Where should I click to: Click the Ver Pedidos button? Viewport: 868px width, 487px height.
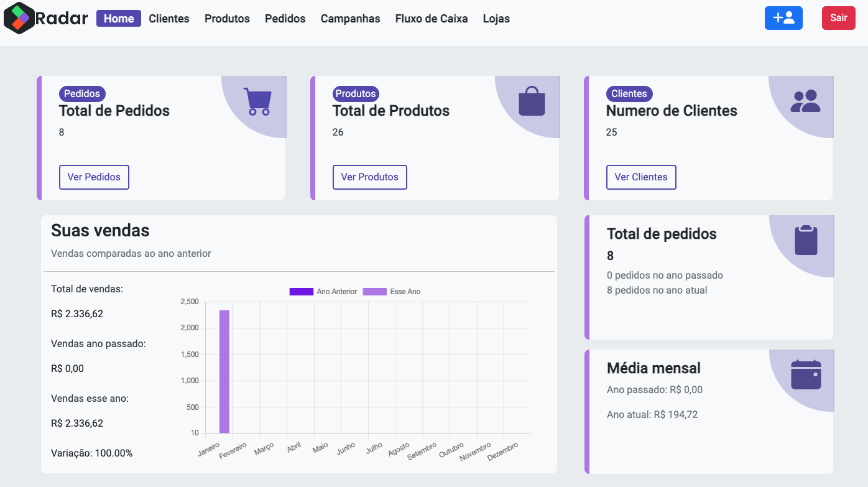tap(94, 177)
